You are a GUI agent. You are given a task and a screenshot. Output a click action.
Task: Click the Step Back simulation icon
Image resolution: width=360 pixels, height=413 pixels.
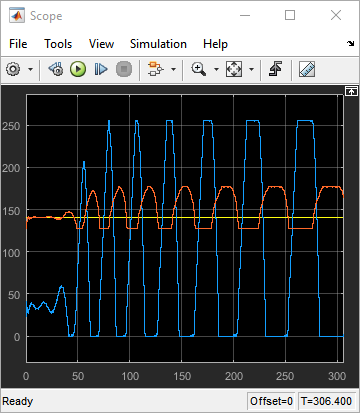pyautogui.click(x=56, y=69)
